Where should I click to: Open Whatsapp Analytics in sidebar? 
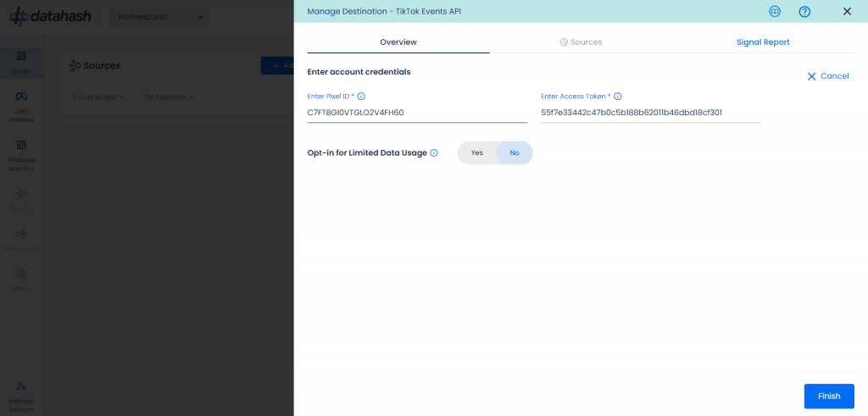tap(21, 155)
